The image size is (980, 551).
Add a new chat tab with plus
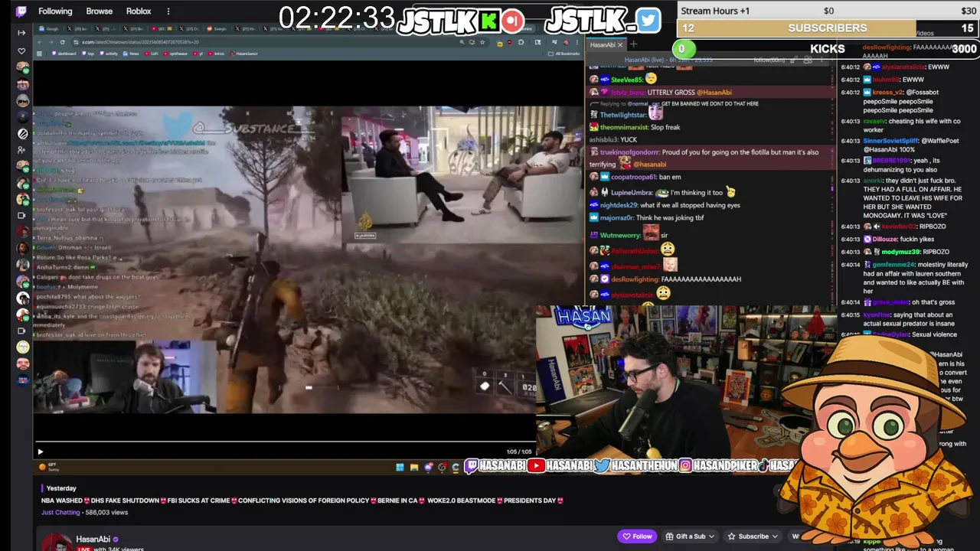click(634, 44)
